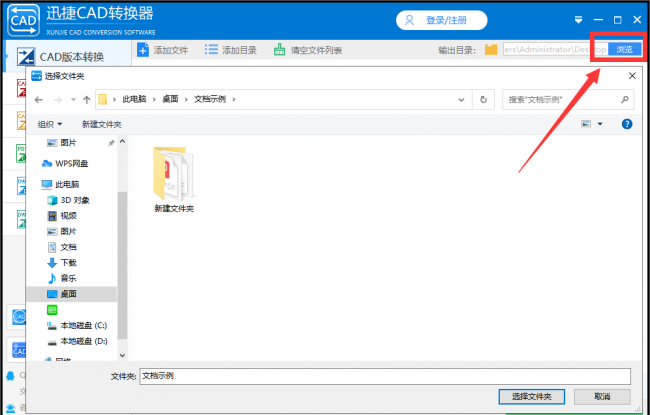Refresh the folder view
The width and height of the screenshot is (650, 415).
point(483,100)
